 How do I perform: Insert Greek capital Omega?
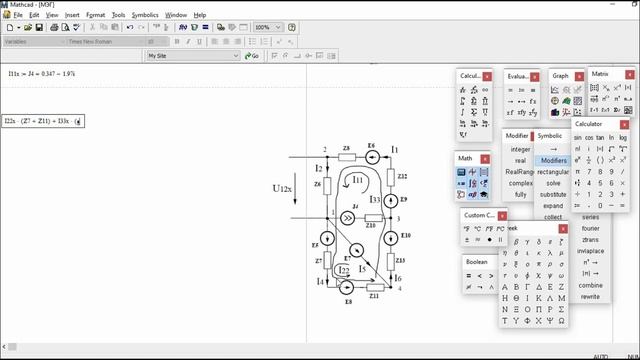coord(561,321)
